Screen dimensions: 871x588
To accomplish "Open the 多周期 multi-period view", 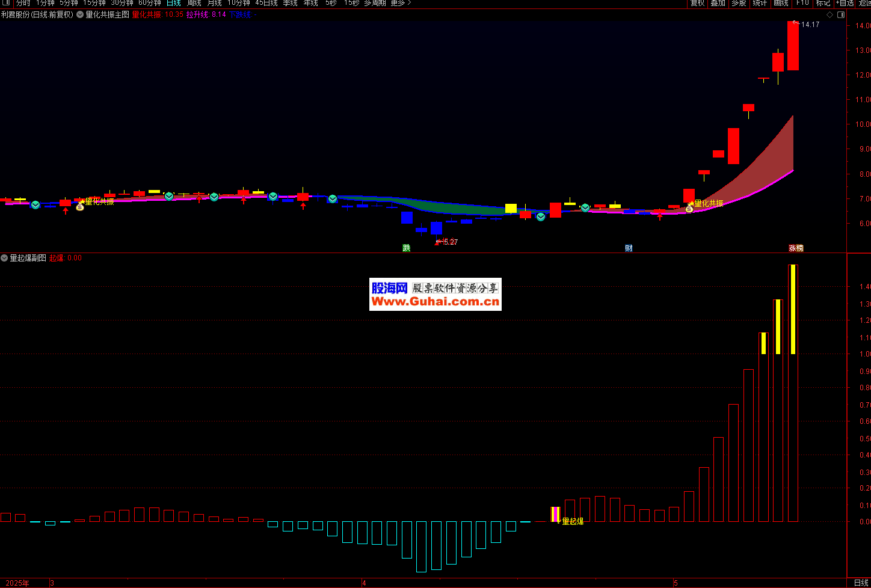I will click(375, 3).
